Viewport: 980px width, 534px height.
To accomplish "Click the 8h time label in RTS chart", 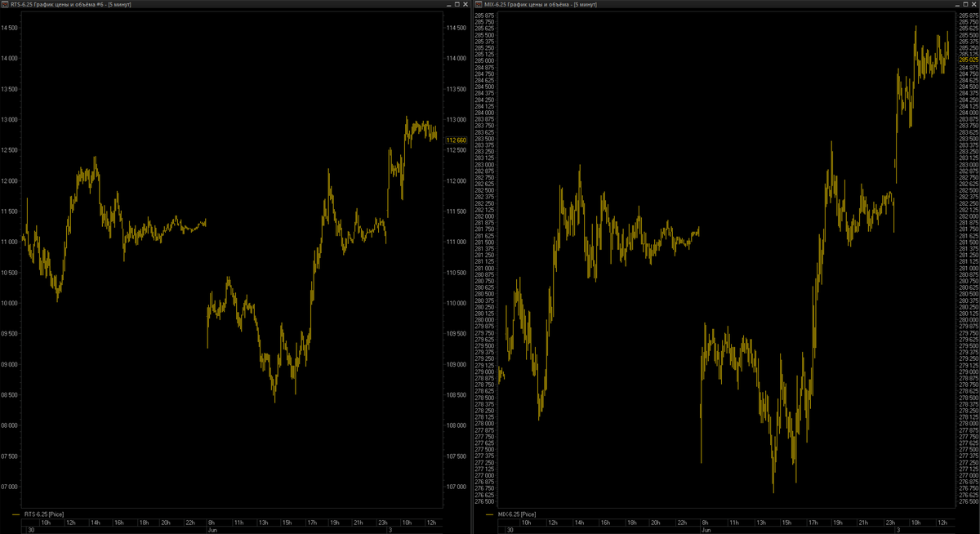I will pyautogui.click(x=212, y=523).
